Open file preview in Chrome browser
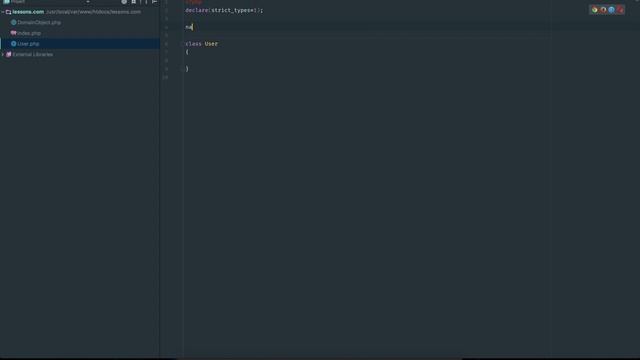The height and width of the screenshot is (360, 640). pyautogui.click(x=594, y=10)
